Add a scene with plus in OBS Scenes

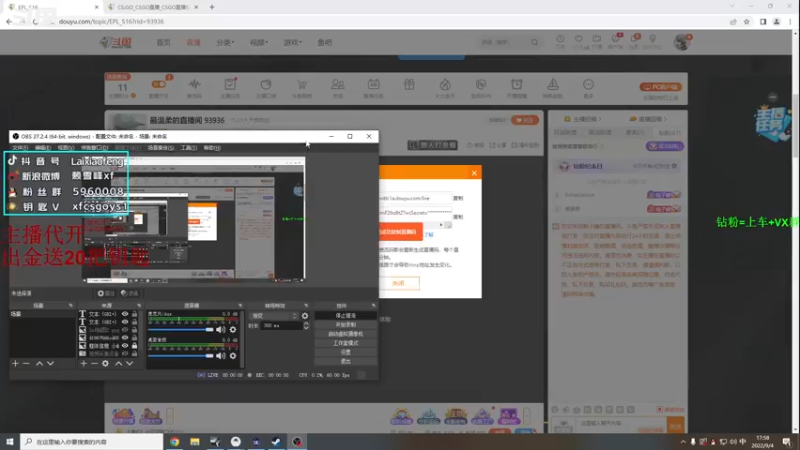15,363
